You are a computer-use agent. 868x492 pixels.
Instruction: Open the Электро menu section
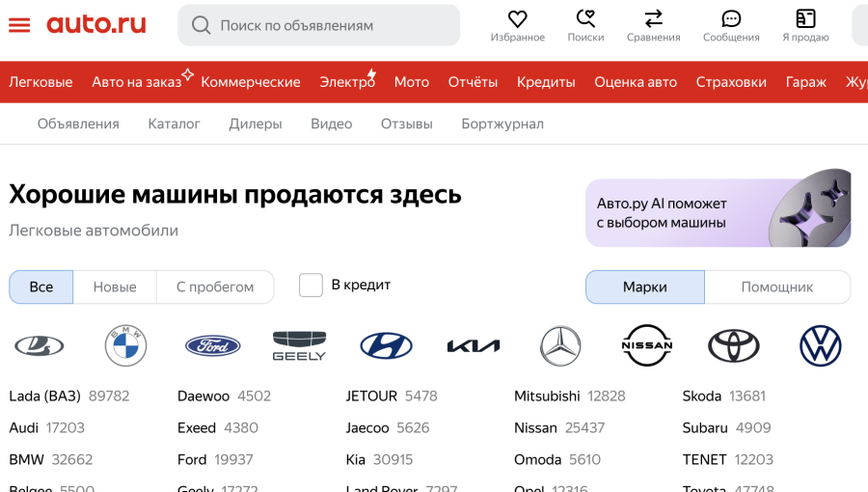(x=347, y=82)
